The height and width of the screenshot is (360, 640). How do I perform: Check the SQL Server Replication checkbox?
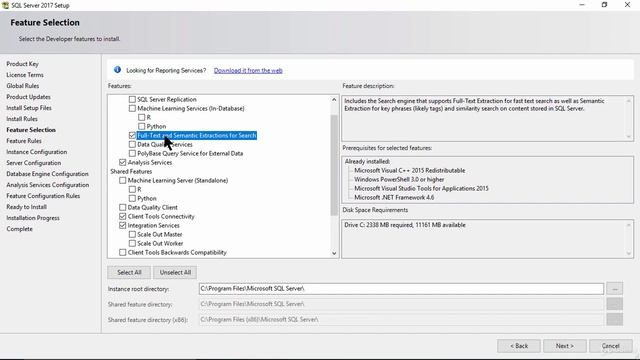point(132,99)
